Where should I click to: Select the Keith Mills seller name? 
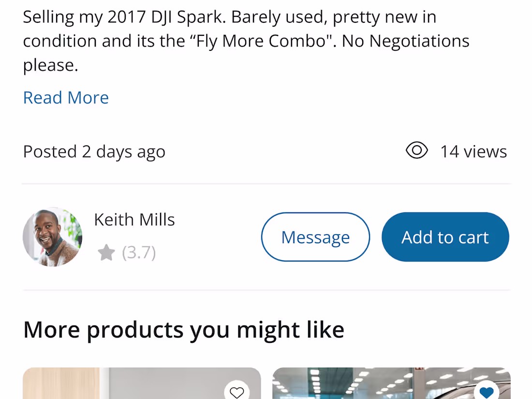point(134,220)
